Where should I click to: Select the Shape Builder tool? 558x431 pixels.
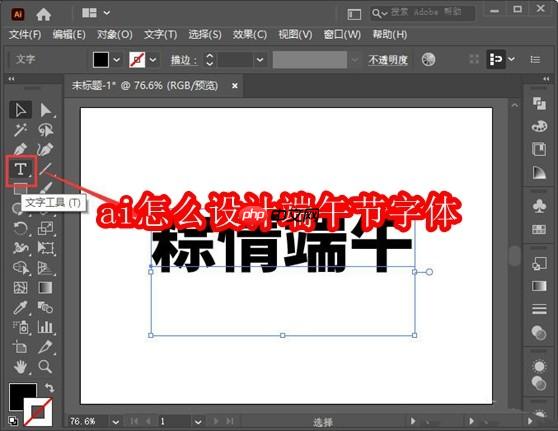coord(20,268)
